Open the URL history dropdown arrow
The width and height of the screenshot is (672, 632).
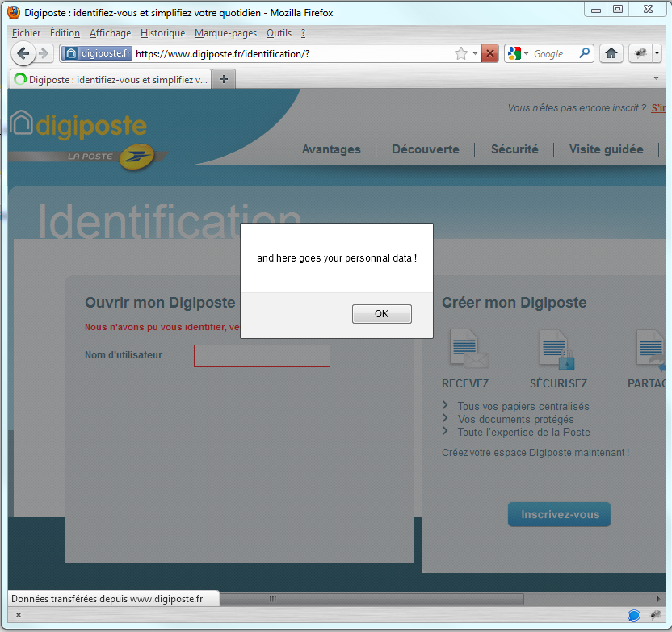pos(475,53)
